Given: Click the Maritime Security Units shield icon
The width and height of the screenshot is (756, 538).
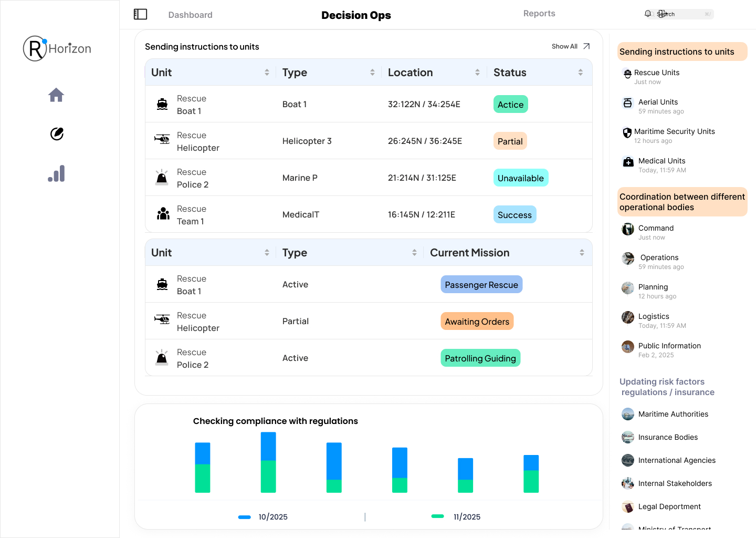Looking at the screenshot, I should (627, 132).
